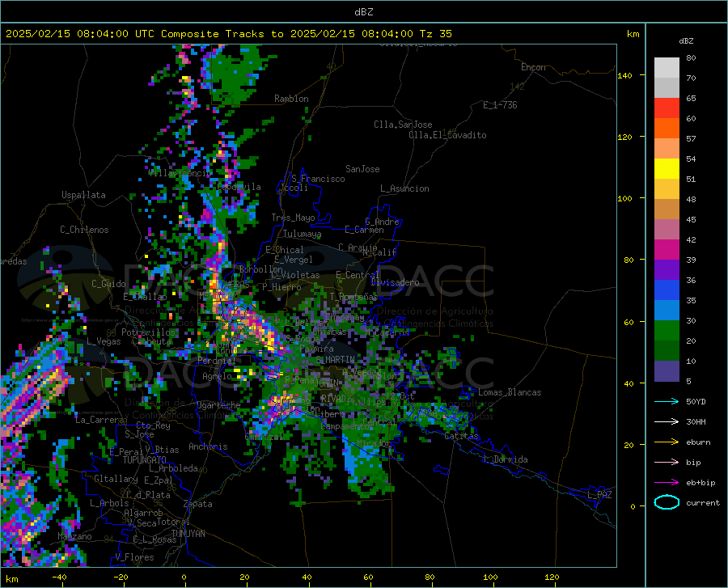Click the pink bip arrow legend icon
Screen dimensions: 728x588
(667, 463)
